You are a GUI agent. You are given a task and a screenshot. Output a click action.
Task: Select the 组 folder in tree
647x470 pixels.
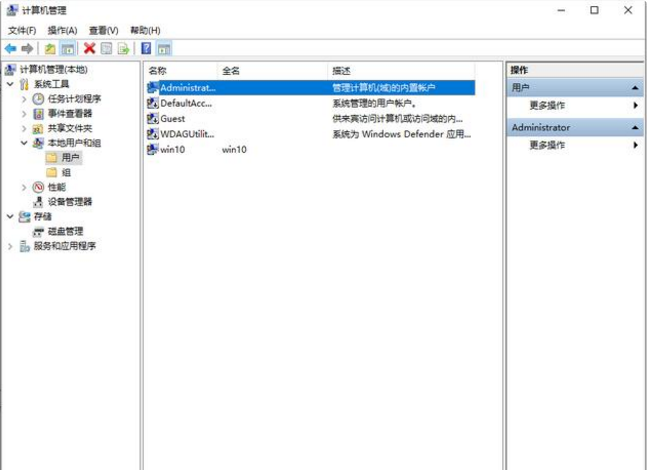pyautogui.click(x=66, y=172)
